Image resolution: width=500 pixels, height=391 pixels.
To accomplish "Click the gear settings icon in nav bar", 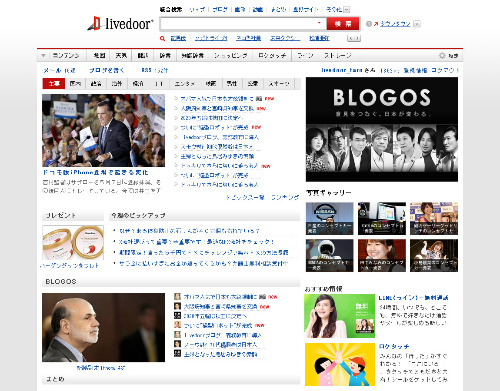I will coord(442,56).
